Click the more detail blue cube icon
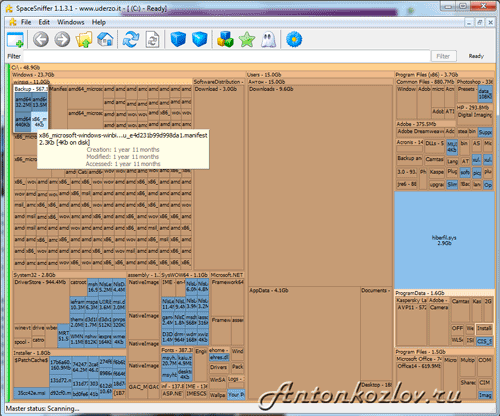 point(200,40)
